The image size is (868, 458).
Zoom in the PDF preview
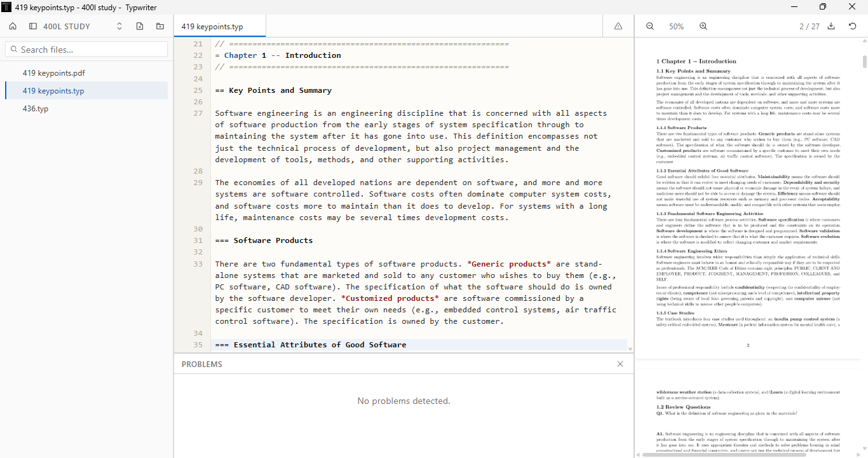coord(703,26)
